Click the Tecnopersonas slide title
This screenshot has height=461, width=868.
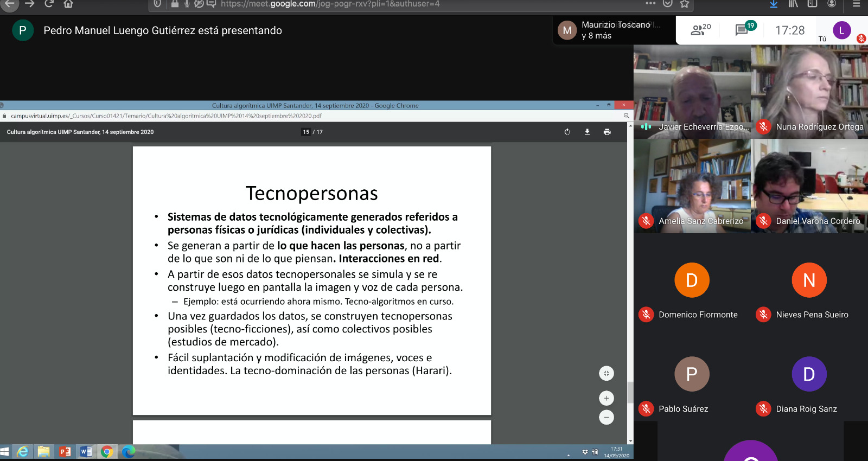point(311,194)
